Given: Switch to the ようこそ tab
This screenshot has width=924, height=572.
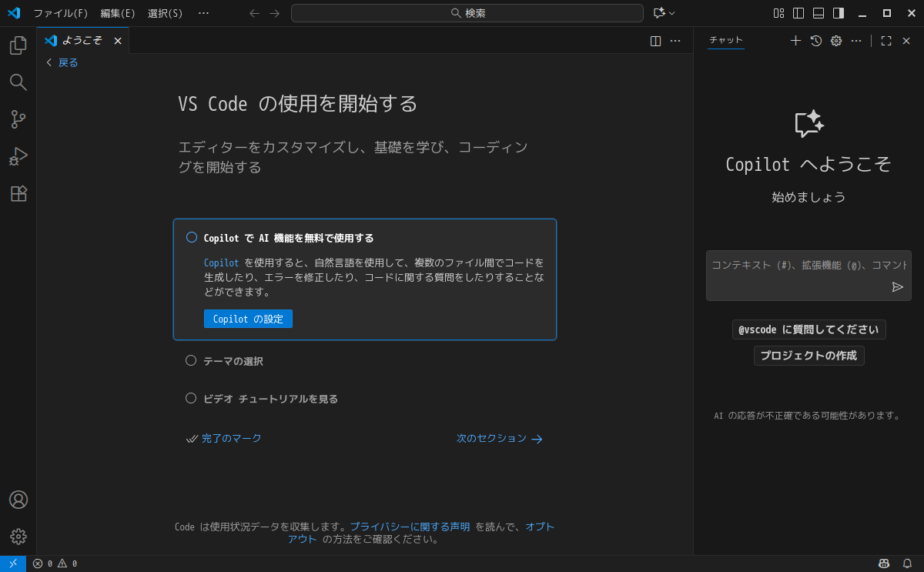Looking at the screenshot, I should pyautogui.click(x=83, y=41).
